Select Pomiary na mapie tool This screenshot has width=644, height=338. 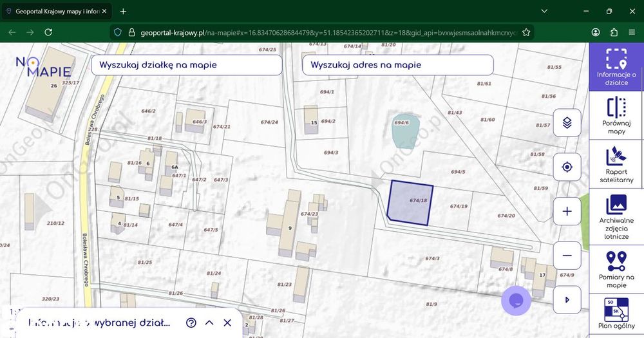(x=616, y=269)
